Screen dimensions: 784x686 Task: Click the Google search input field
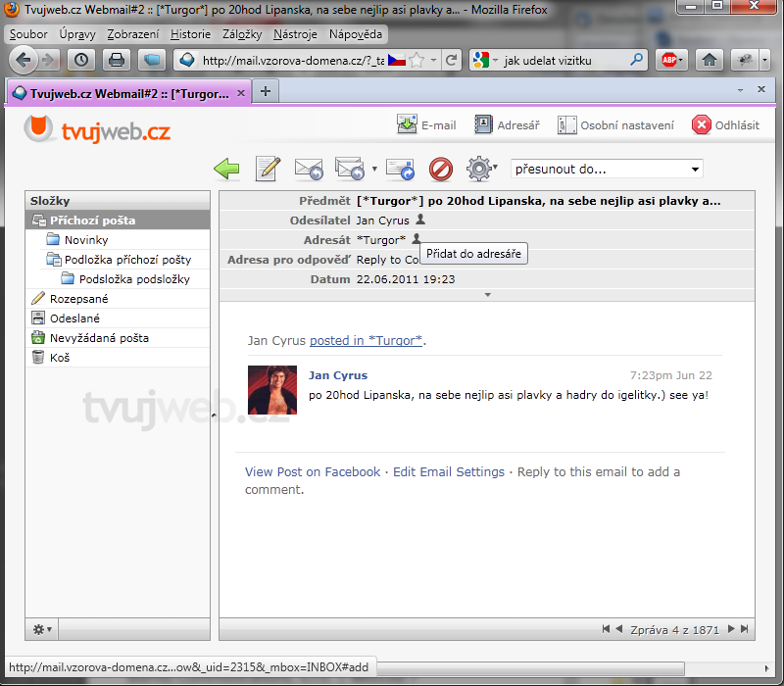563,60
